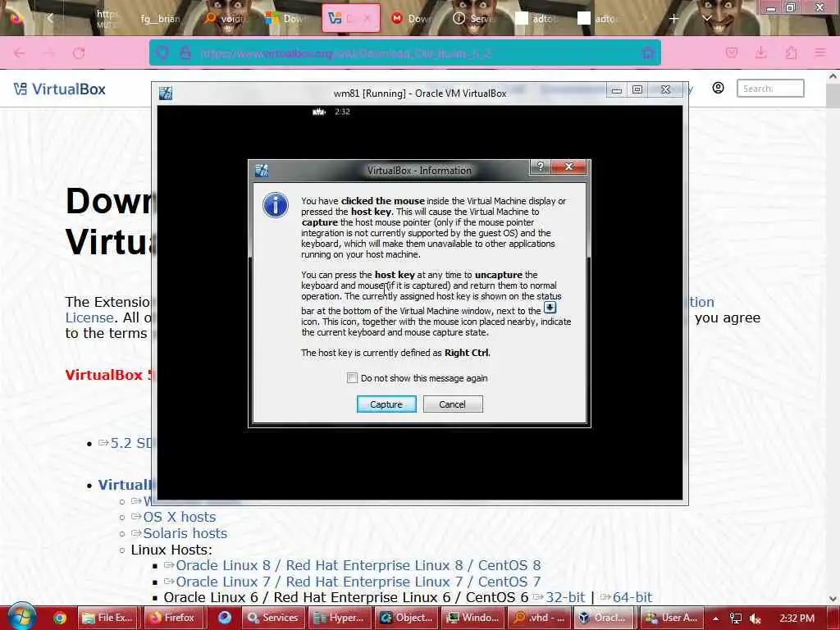Switch to Object... taskbar button
The image size is (840, 630).
[406, 618]
